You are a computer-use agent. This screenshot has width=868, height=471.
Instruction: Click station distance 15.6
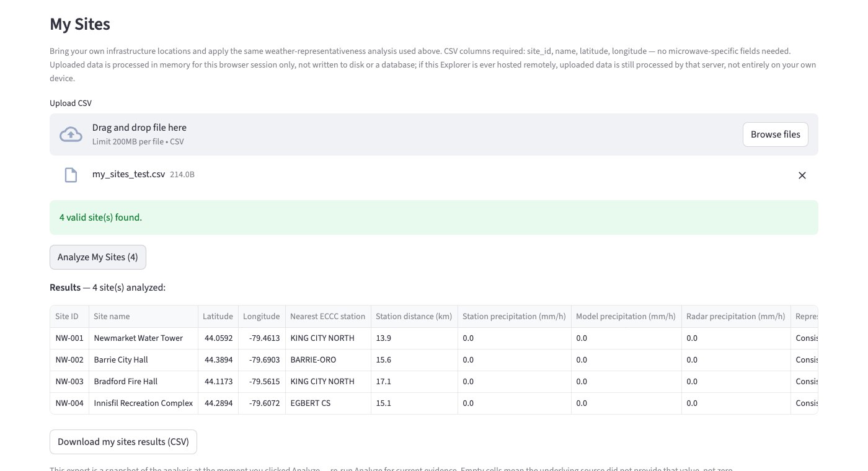click(x=414, y=360)
